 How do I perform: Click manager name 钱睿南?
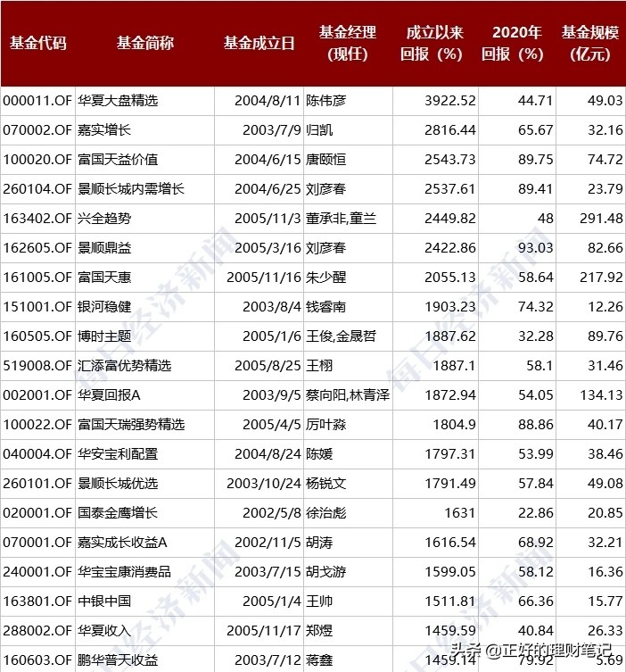click(x=325, y=307)
